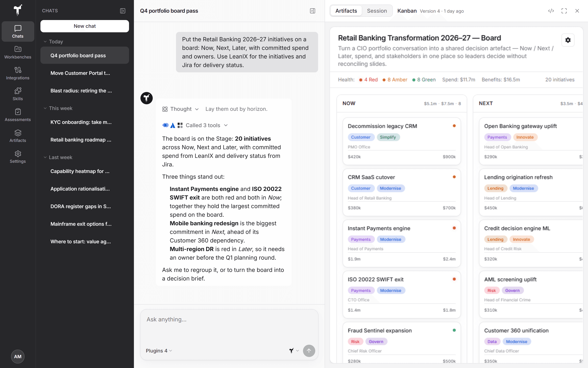
Task: Expand the Called 3 tools details
Action: point(195,125)
